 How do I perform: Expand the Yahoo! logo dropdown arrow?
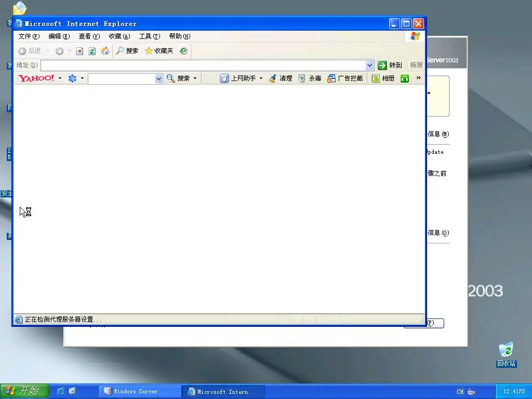pos(60,78)
